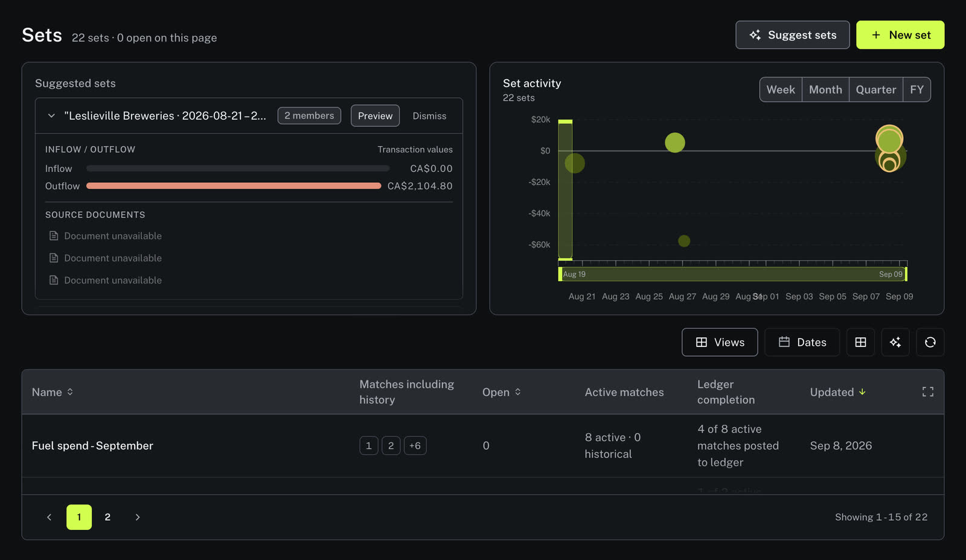
Task: Open the Views menu
Action: click(x=720, y=342)
